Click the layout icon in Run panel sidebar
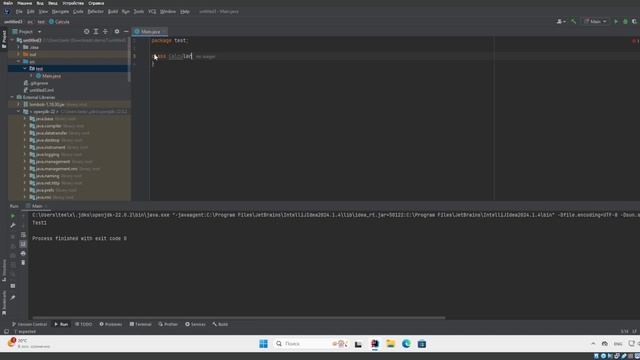Image resolution: width=640 pixels, height=360 pixels. point(13,286)
